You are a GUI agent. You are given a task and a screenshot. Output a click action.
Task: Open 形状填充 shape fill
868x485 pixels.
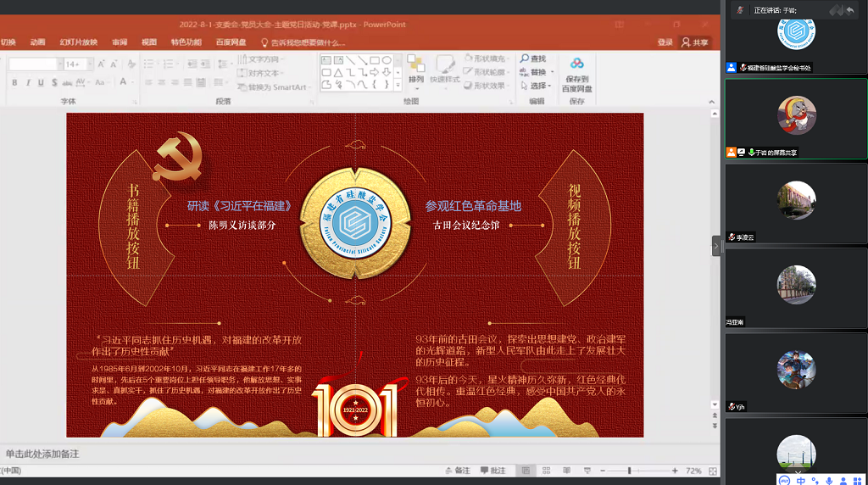pyautogui.click(x=486, y=59)
